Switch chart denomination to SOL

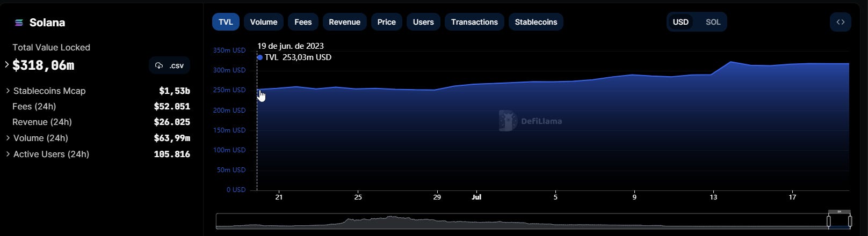pos(713,22)
